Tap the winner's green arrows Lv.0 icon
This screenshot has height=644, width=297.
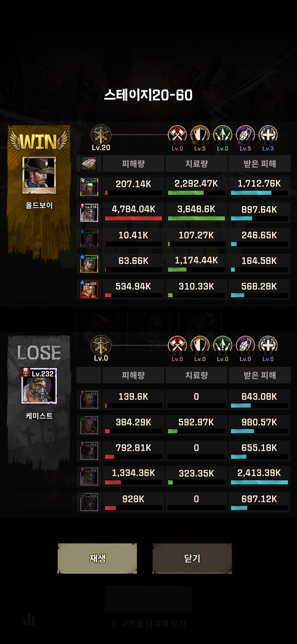pos(222,135)
